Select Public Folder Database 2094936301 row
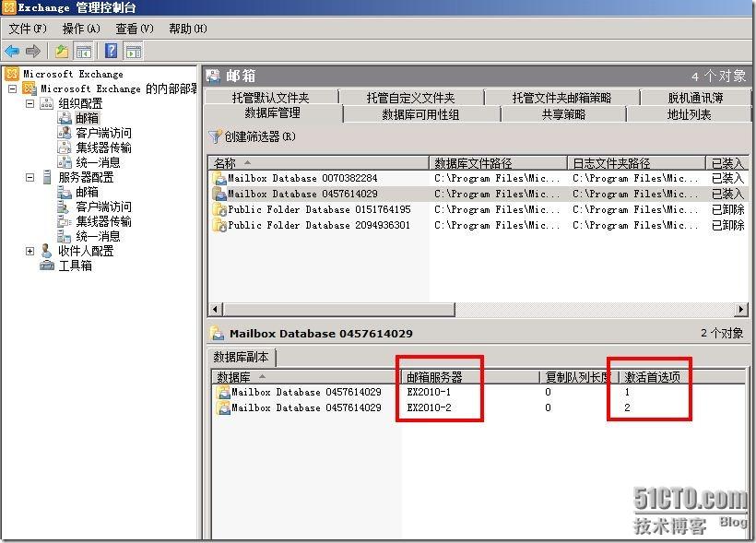This screenshot has width=756, height=543. (x=478, y=225)
